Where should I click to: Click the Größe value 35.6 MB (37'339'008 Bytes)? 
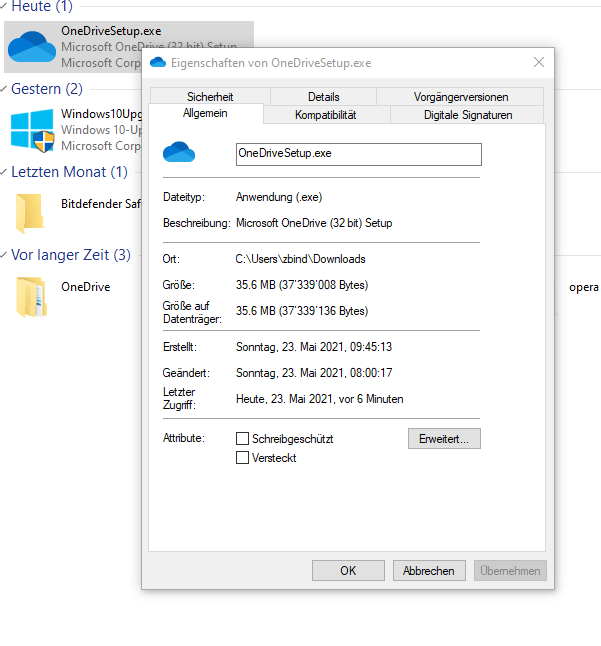point(302,285)
